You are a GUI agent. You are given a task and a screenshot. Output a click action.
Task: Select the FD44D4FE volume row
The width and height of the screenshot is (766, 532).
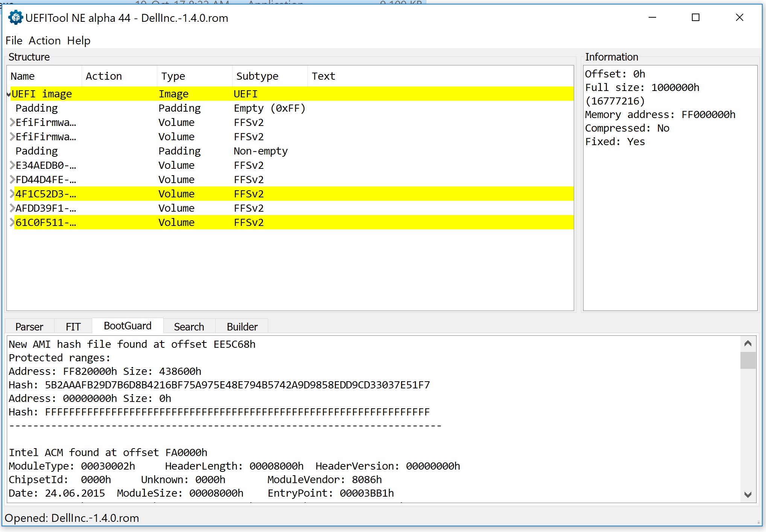pos(46,180)
